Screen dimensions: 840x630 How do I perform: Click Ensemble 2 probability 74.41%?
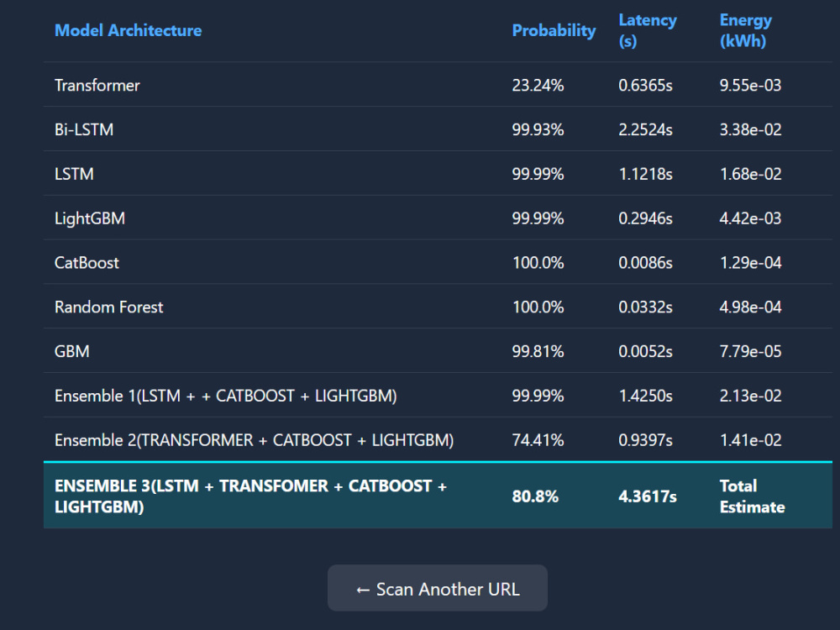(x=538, y=440)
